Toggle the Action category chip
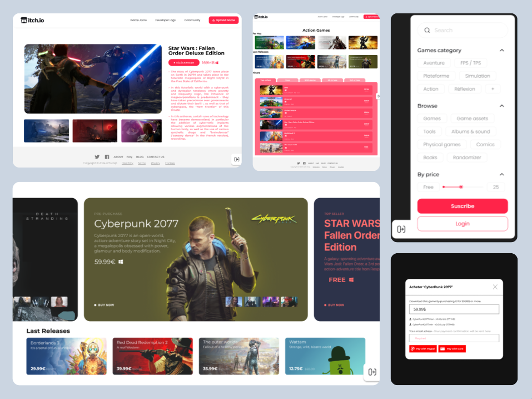 pos(431,88)
